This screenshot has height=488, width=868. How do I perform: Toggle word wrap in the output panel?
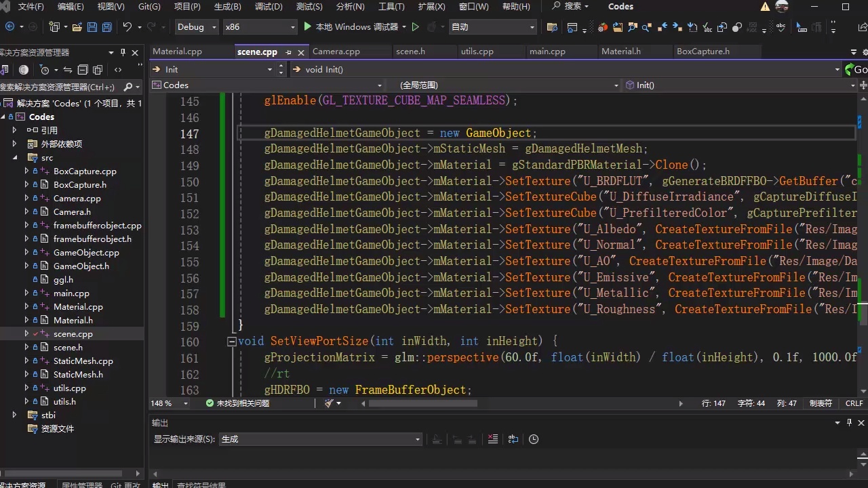point(513,439)
